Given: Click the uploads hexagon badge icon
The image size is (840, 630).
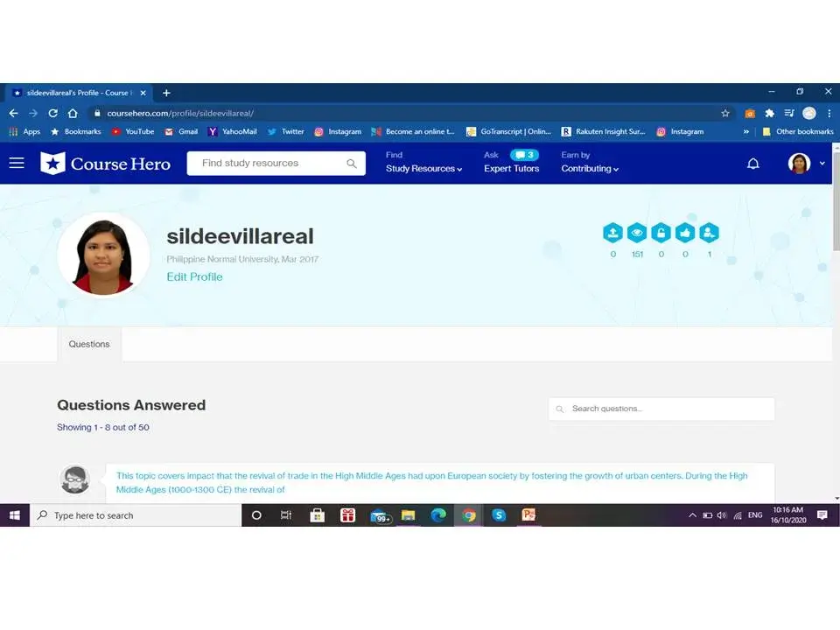Looking at the screenshot, I should [612, 233].
